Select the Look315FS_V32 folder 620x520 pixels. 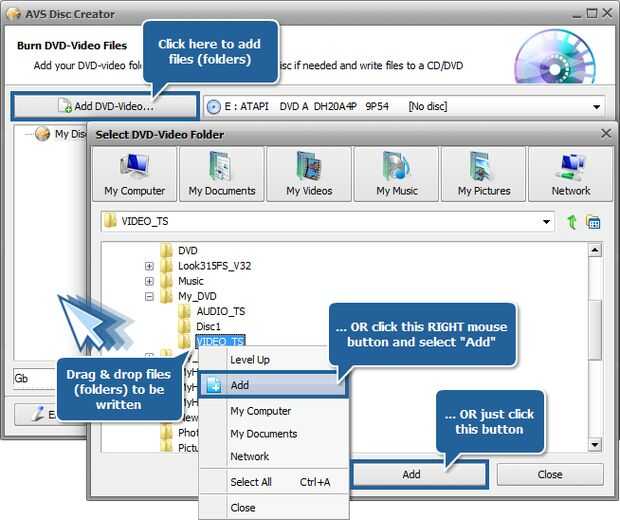pos(215,266)
